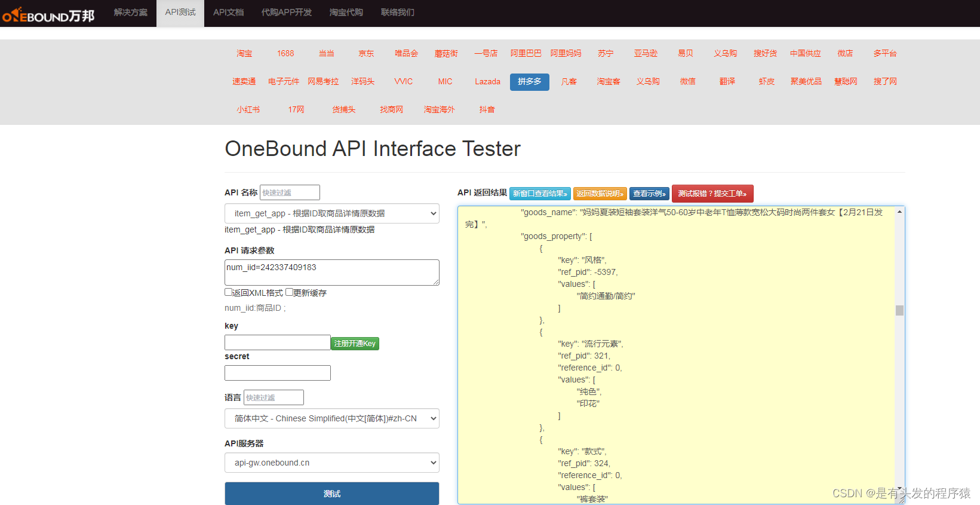Enable the 更新缓存 checkbox
Image resolution: width=980 pixels, height=505 pixels.
coord(289,292)
